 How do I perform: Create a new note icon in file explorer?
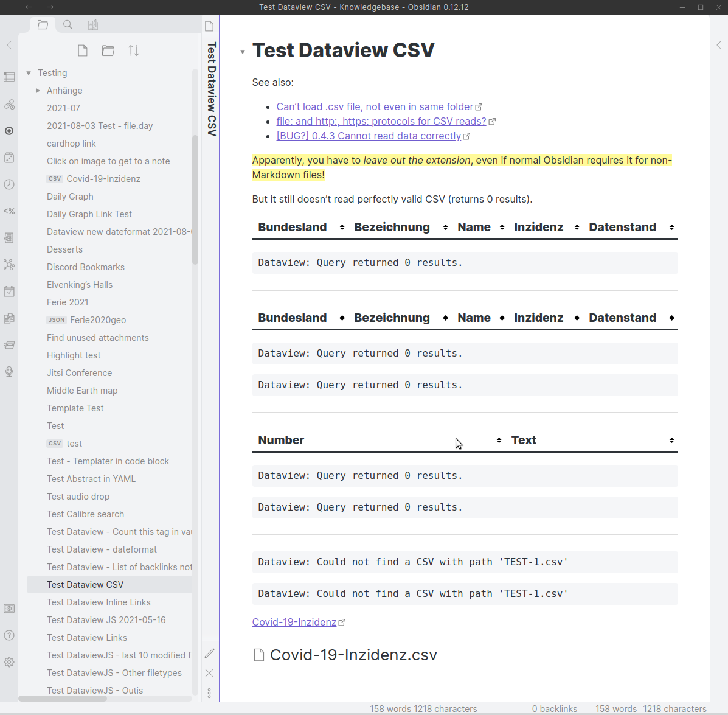pos(83,51)
